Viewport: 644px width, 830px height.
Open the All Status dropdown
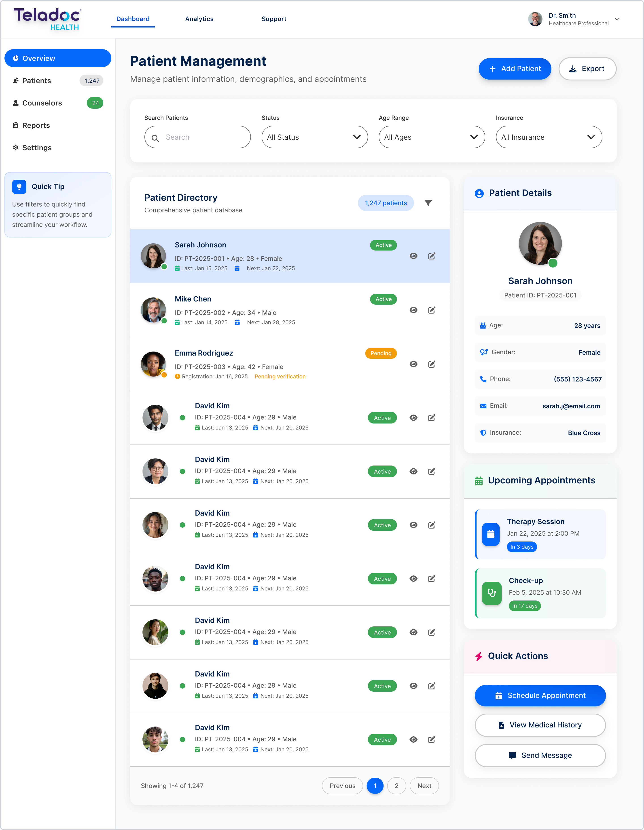tap(314, 137)
